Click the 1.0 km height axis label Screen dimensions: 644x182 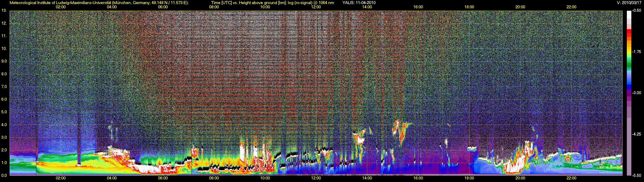pos(4,163)
